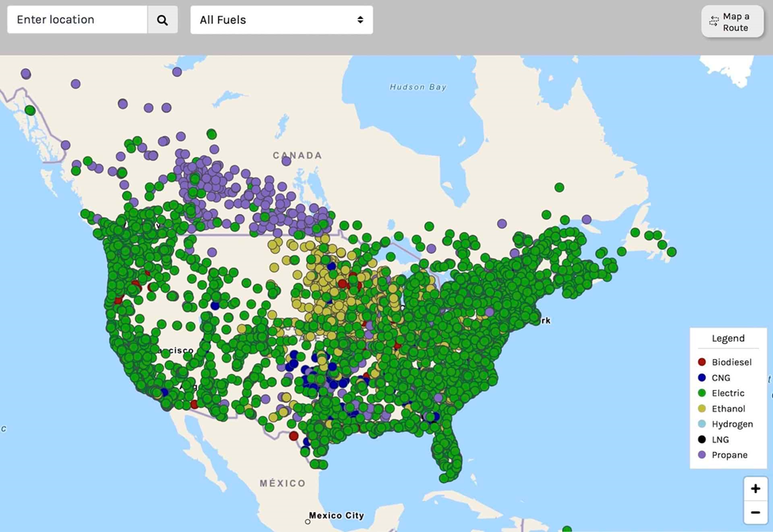This screenshot has height=532, width=773.
Task: Click the Legend title heading
Action: pyautogui.click(x=728, y=339)
